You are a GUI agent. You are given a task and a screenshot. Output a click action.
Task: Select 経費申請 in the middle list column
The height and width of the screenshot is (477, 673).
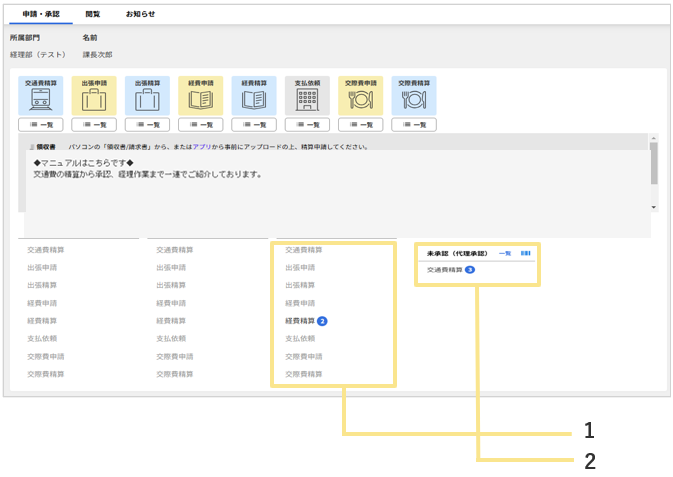pyautogui.click(x=171, y=303)
